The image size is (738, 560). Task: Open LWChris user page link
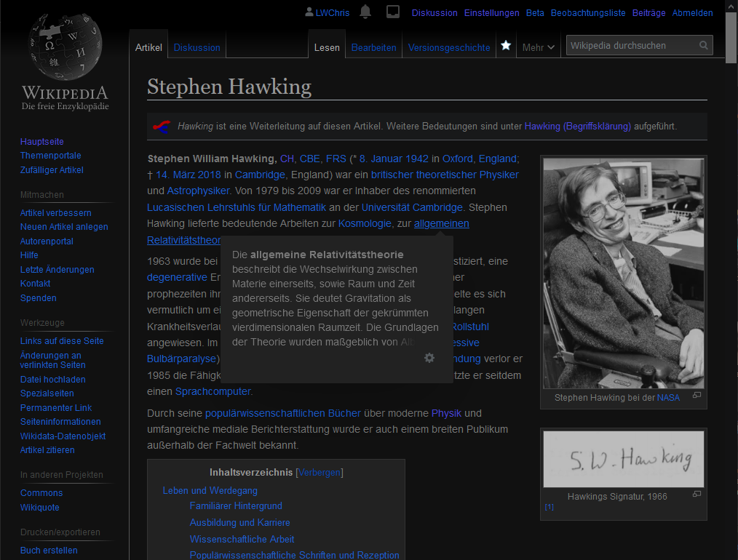[333, 12]
